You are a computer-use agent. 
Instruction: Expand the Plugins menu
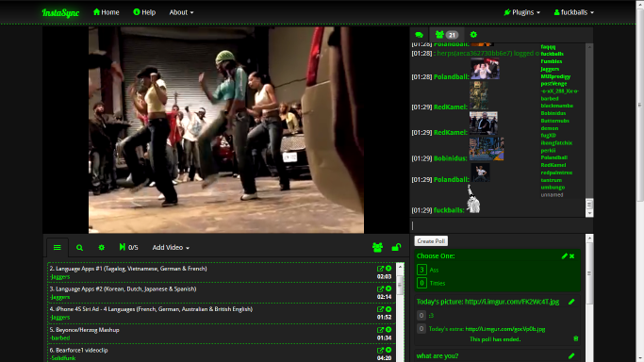[x=522, y=12]
